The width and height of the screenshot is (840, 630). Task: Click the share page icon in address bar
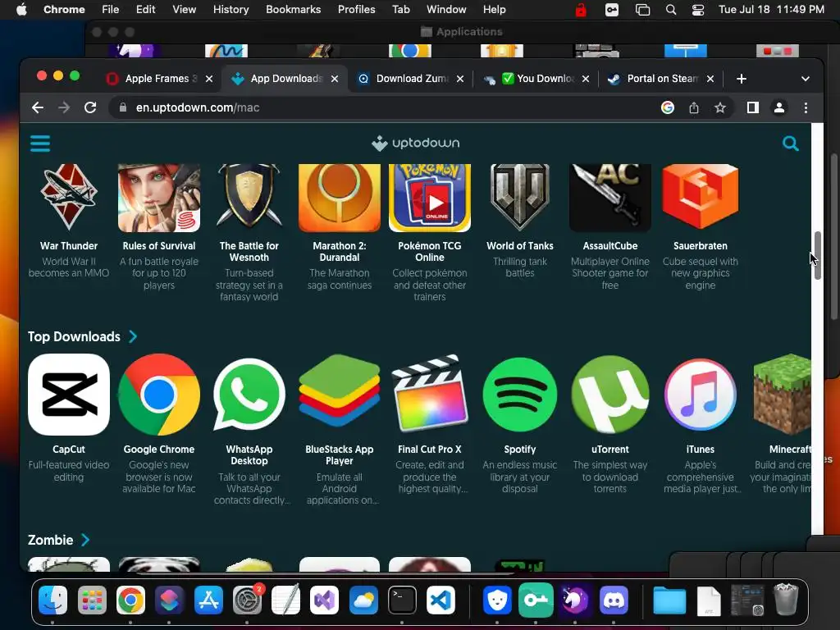(694, 107)
